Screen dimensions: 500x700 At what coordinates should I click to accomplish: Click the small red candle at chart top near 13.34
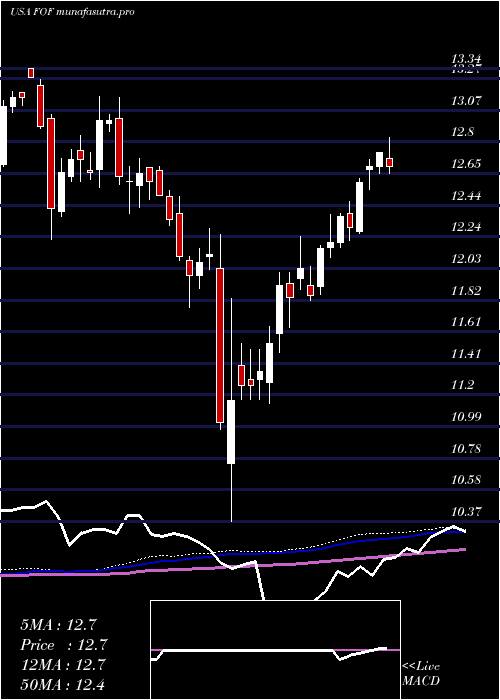[31, 73]
